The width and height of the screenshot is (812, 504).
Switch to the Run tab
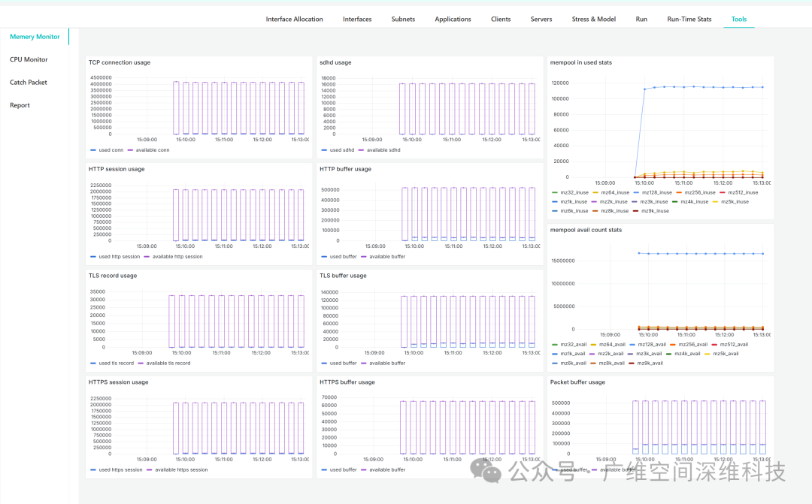tap(641, 19)
